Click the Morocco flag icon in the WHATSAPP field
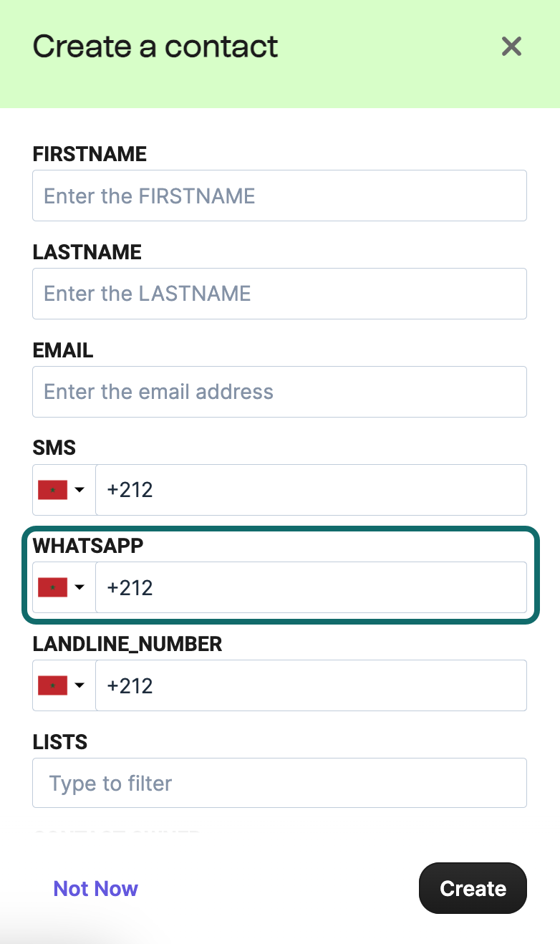Viewport: 560px width, 944px height. pyautogui.click(x=52, y=587)
